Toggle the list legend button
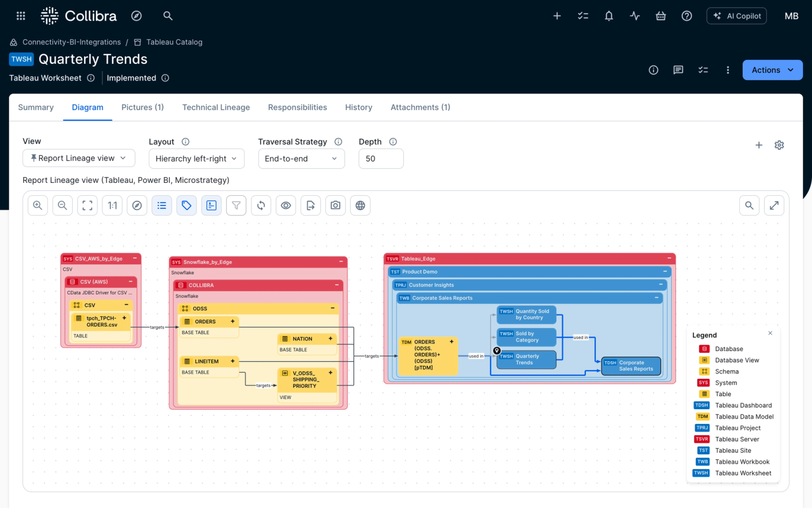 tap(162, 205)
